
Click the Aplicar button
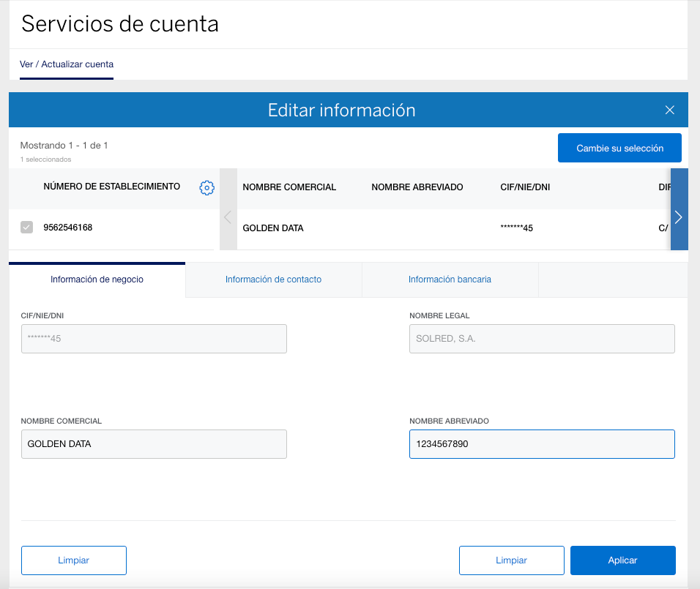[x=622, y=560]
